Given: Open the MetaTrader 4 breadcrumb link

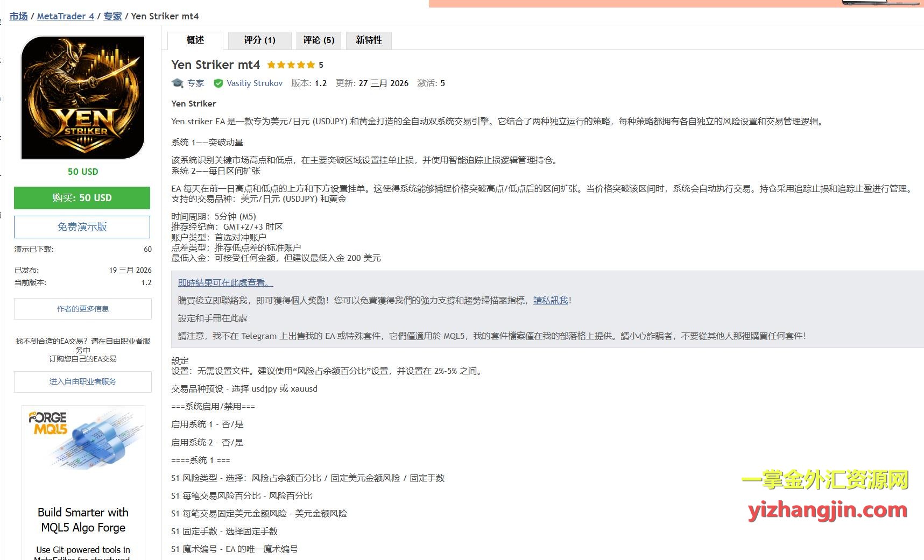Looking at the screenshot, I should click(65, 16).
